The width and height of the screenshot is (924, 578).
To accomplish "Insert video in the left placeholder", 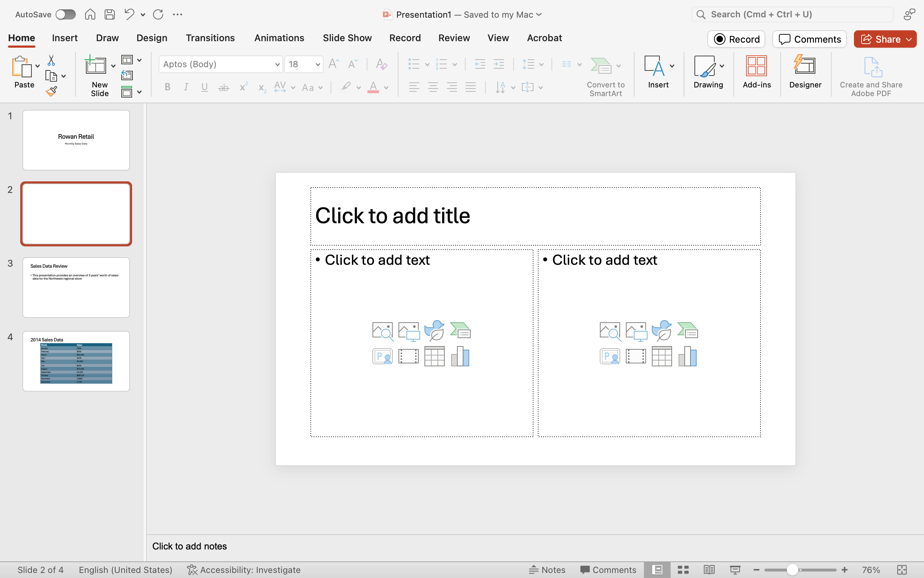I will point(408,356).
